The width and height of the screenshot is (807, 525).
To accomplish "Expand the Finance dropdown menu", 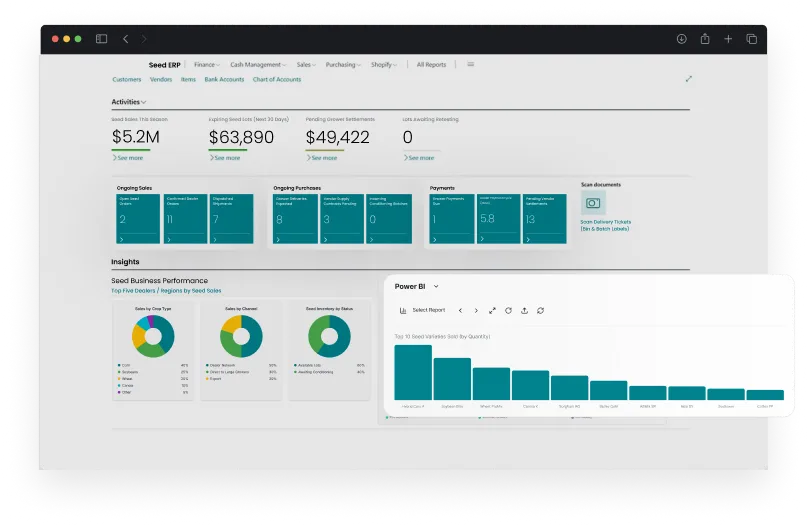I will point(207,65).
